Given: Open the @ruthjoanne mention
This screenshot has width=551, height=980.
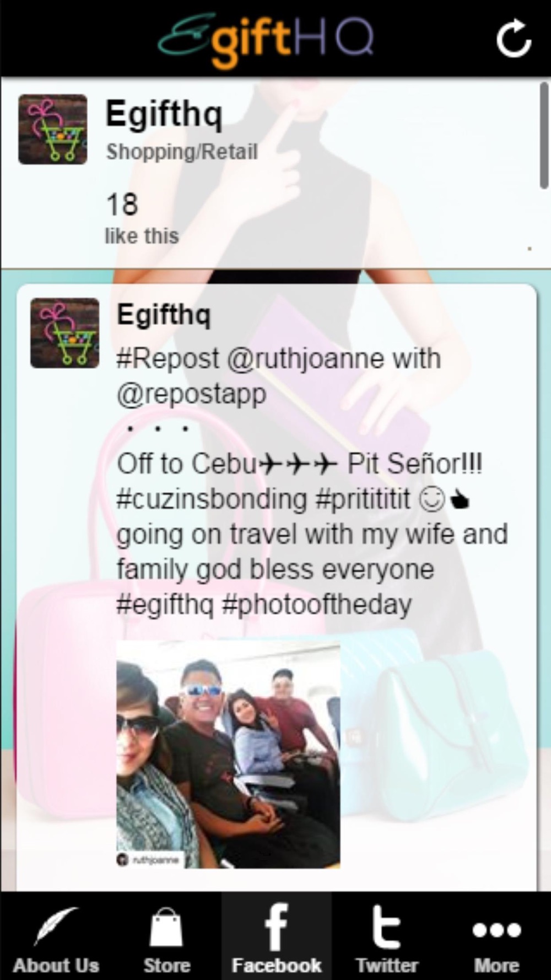Looking at the screenshot, I should click(x=306, y=359).
